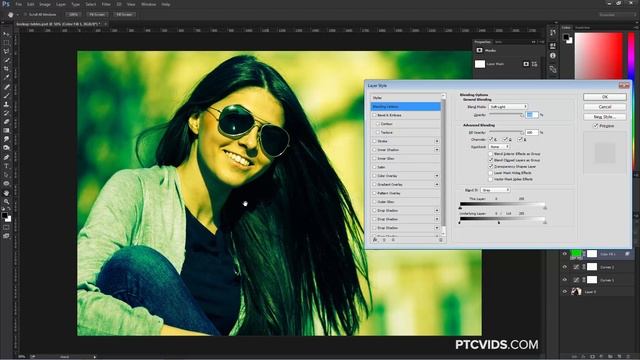Select the Shape tool in toolbox
This screenshot has height=360, width=640.
(6, 184)
